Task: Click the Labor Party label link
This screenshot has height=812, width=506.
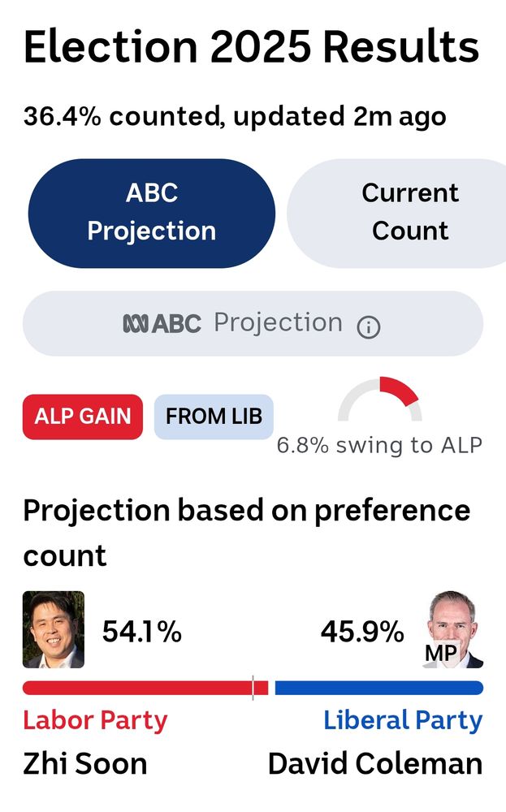Action: coord(94,719)
